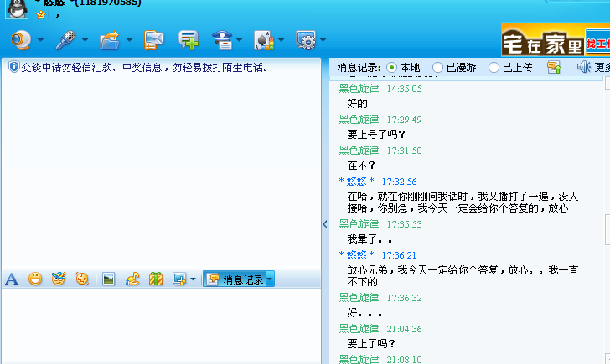
Task: Expand the 消息记录 button dropdown arrow
Action: coord(270,279)
